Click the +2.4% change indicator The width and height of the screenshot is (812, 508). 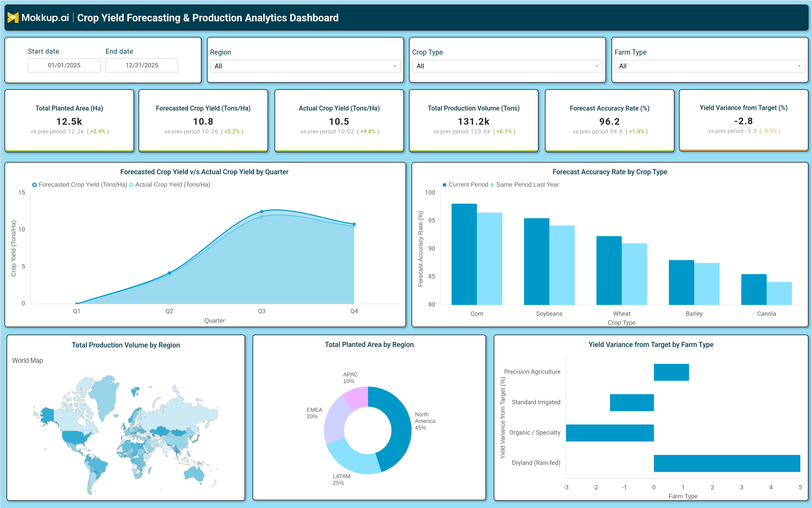98,131
